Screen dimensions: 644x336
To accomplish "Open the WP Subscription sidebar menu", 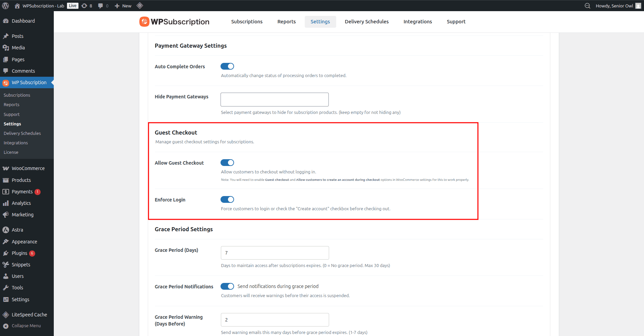I will [27, 82].
